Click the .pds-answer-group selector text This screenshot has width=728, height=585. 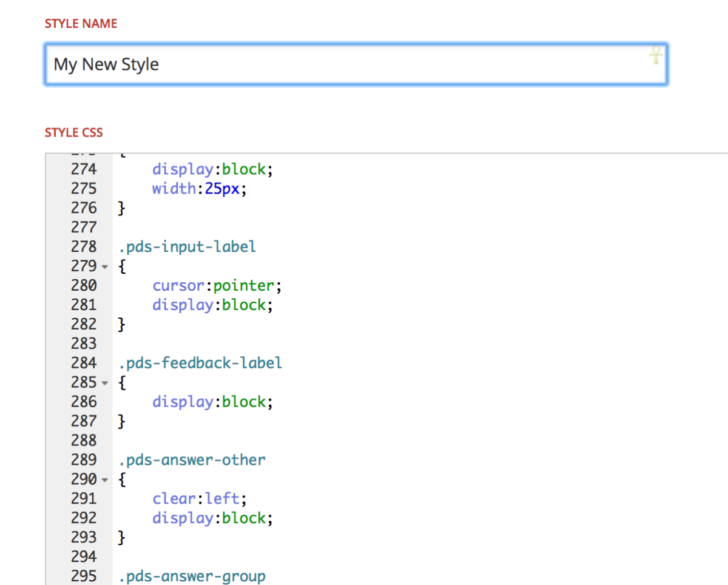click(192, 577)
